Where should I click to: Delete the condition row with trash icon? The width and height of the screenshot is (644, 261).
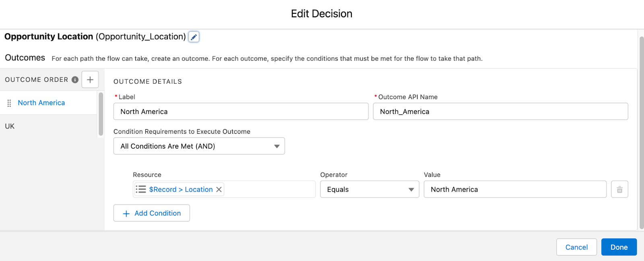(619, 189)
